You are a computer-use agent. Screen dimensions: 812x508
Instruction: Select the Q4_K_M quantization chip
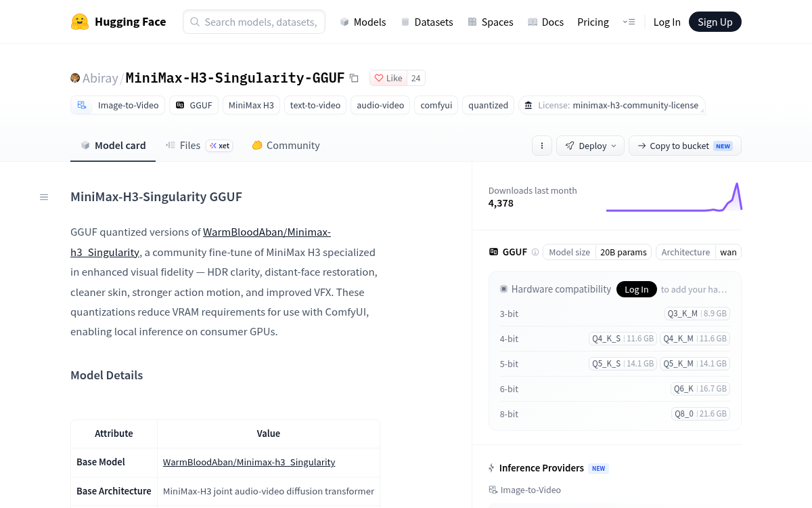(x=695, y=339)
